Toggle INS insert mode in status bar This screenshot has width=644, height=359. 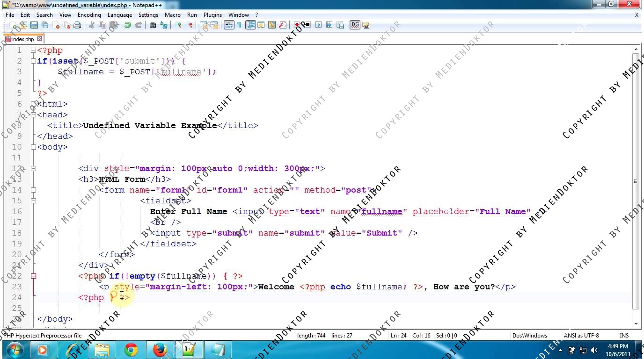(624, 335)
